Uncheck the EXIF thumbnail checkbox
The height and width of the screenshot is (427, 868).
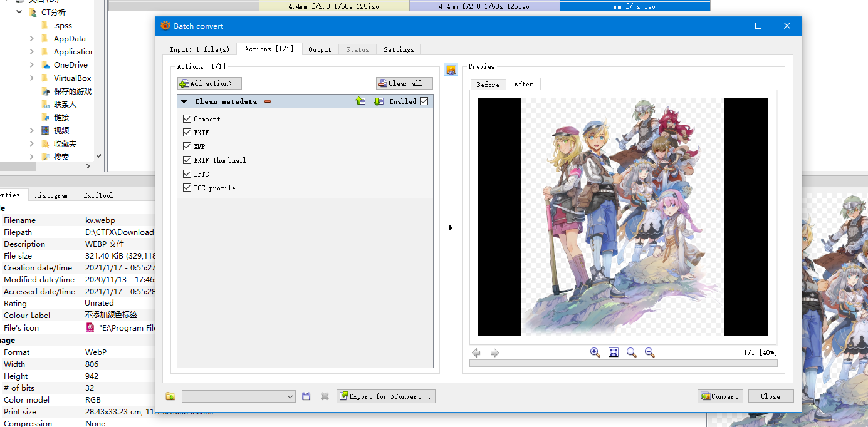tap(187, 160)
